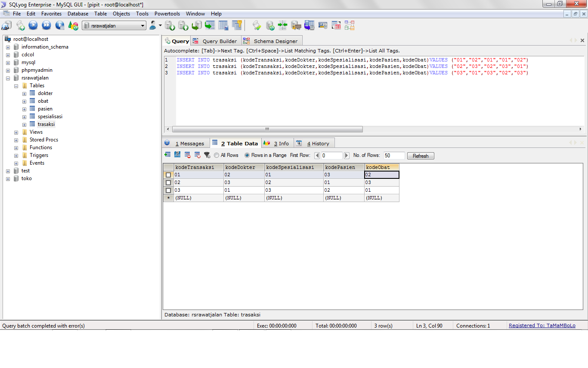Screen dimensions: 588x368
Task: Click the cancel changes icon with red X
Action: [198, 155]
